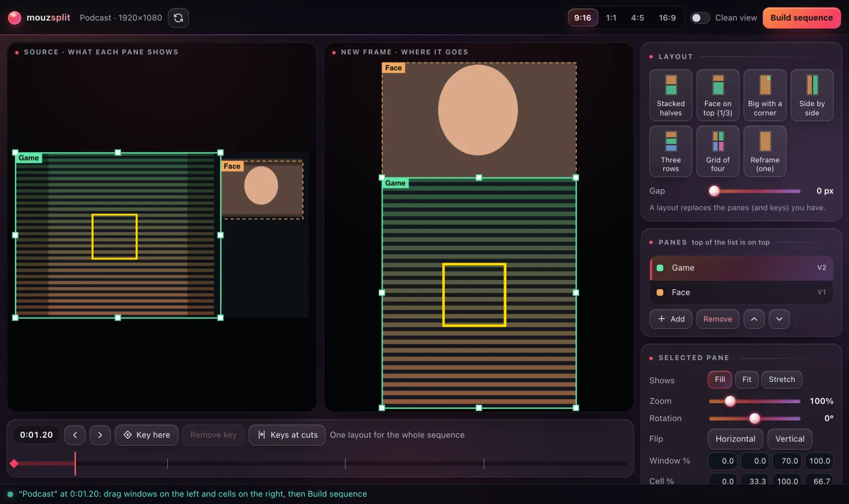The height and width of the screenshot is (504, 849).
Task: Select the Face pane row
Action: (741, 292)
